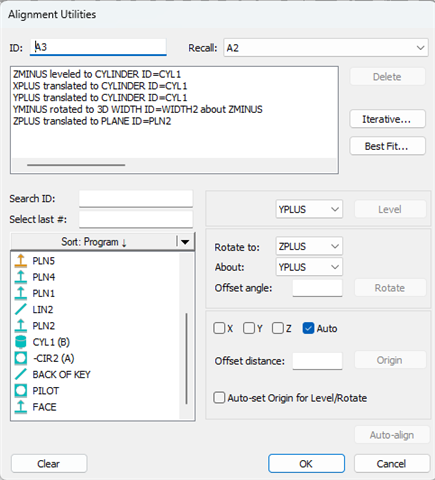This screenshot has height=480, width=435.
Task: Open the Sort: Program options arrow
Action: pos(185,242)
